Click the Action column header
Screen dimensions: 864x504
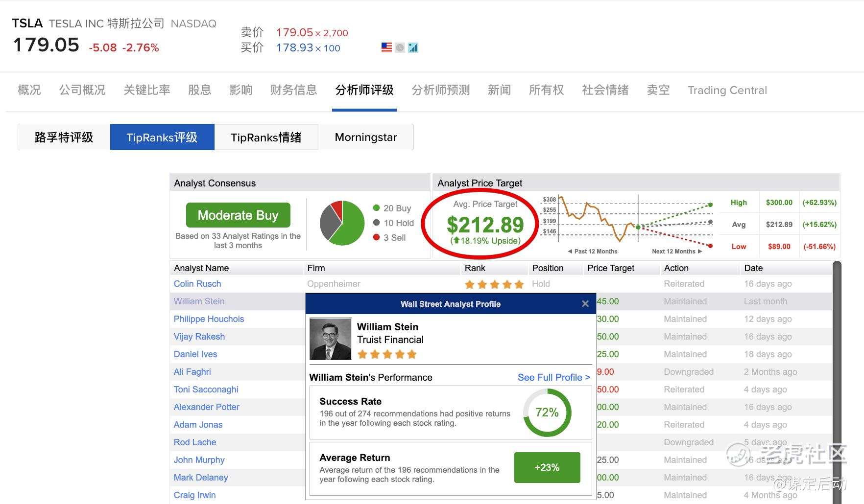point(676,268)
